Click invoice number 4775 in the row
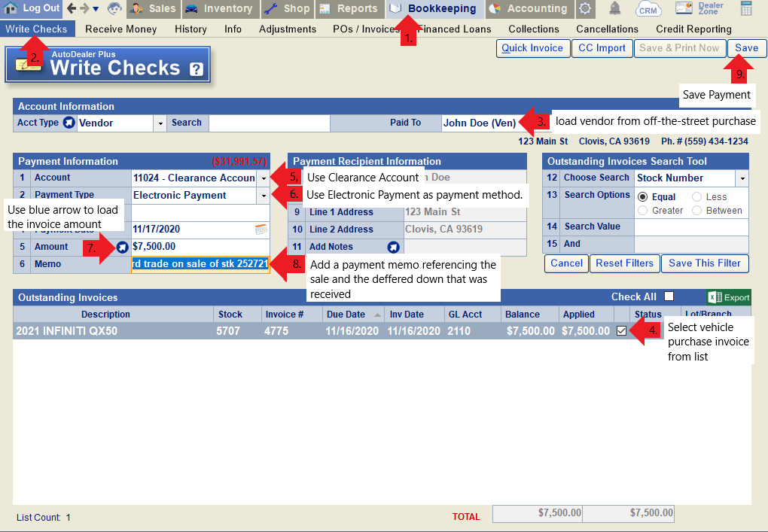This screenshot has height=532, width=768. (x=276, y=331)
